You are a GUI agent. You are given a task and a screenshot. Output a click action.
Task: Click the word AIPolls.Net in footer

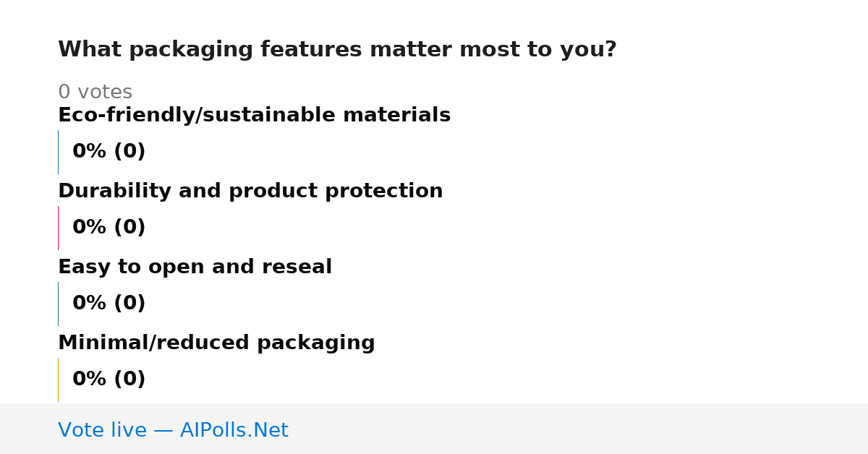(234, 430)
